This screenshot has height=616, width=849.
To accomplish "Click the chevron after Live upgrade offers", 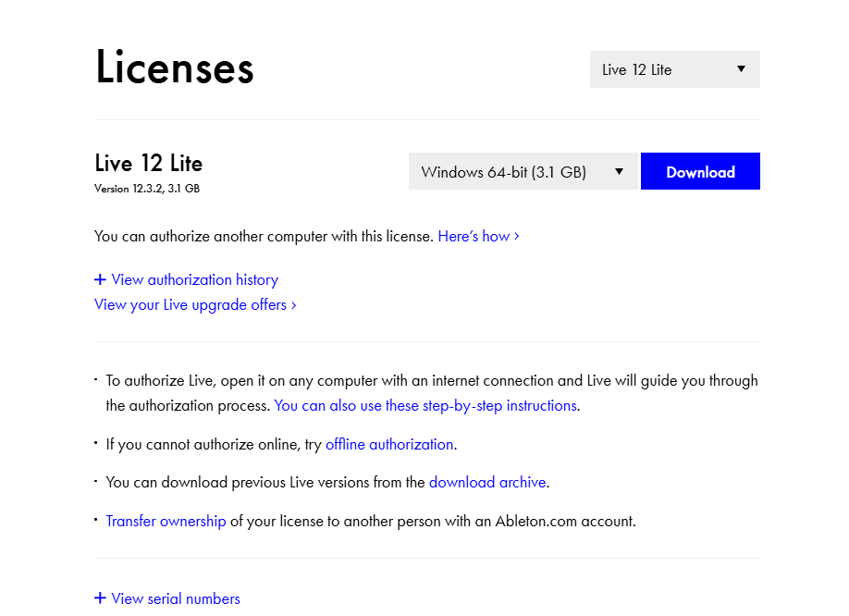I will [x=293, y=305].
